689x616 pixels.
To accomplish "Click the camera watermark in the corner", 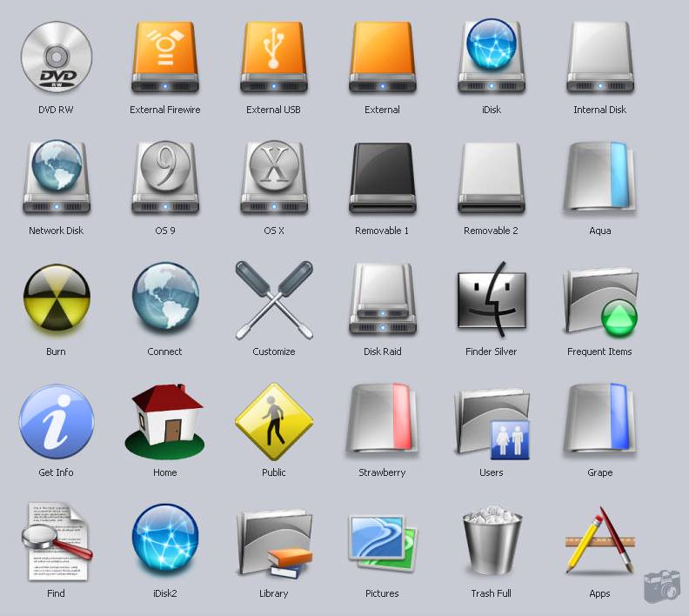I will coord(661,586).
